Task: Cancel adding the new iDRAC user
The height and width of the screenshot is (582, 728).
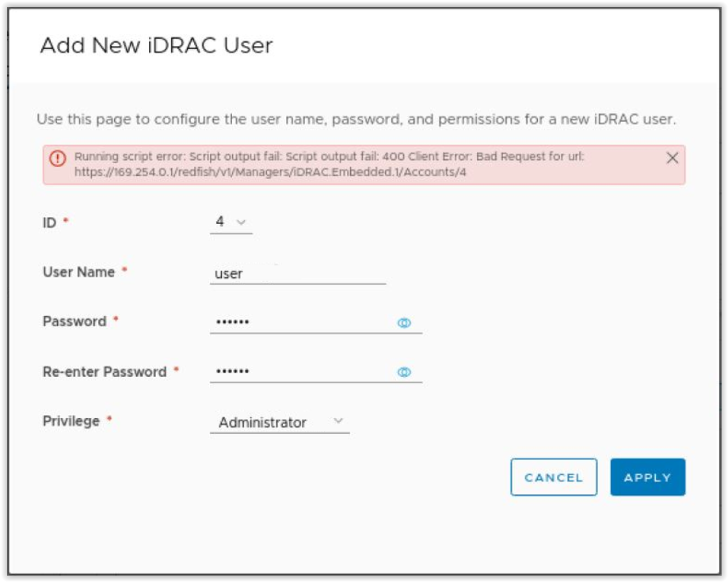Action: [553, 477]
